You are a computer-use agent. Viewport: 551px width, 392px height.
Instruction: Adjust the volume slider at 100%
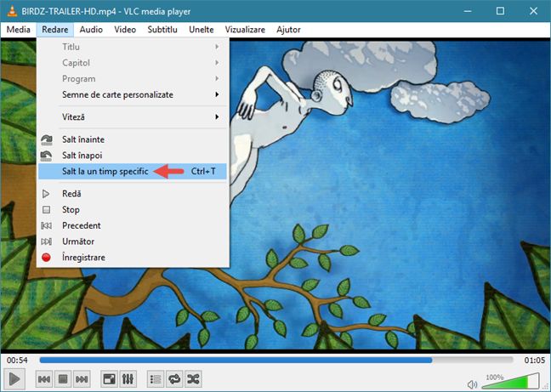point(510,382)
